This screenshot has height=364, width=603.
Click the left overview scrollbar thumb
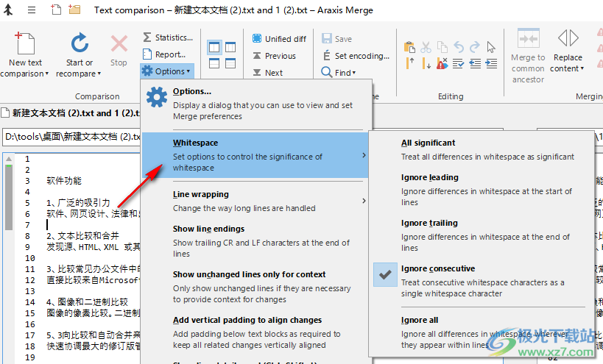(x=8, y=197)
